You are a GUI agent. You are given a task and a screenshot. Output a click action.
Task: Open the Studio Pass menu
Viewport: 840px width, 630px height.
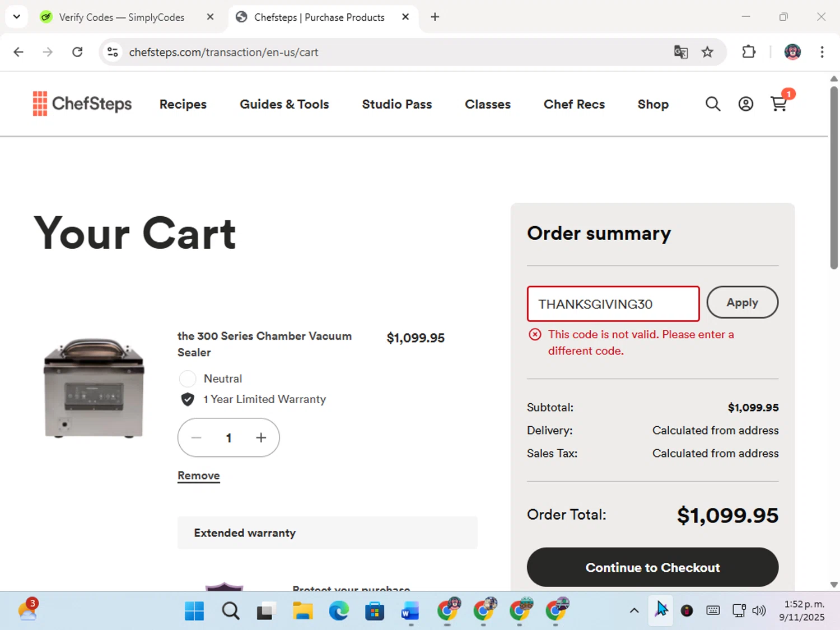coord(396,104)
